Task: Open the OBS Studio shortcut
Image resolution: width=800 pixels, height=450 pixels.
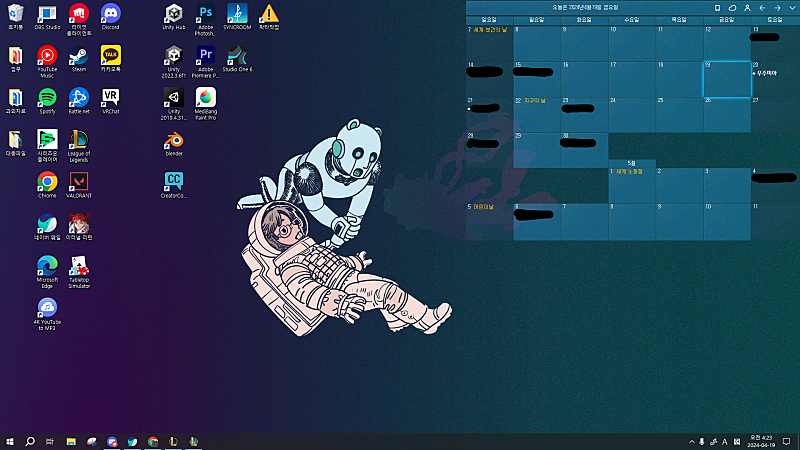Action: pos(47,14)
